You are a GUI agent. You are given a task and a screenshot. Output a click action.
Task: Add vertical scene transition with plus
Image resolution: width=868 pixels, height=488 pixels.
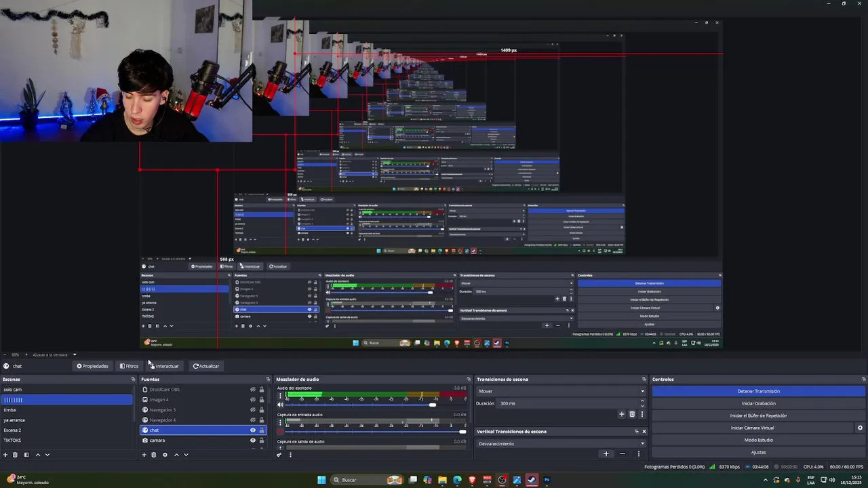(606, 454)
